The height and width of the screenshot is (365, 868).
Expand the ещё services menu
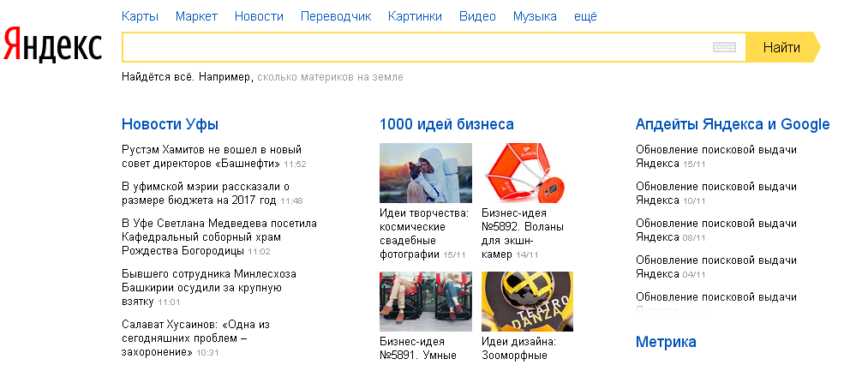[586, 16]
